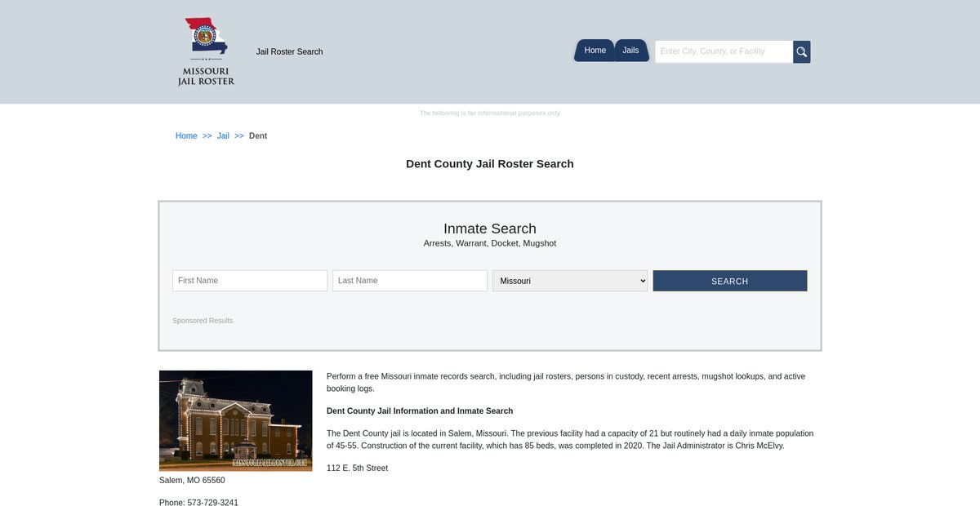Click Dent County Jail Information and Inmate Search
The width and height of the screenshot is (980, 506).
click(x=420, y=411)
